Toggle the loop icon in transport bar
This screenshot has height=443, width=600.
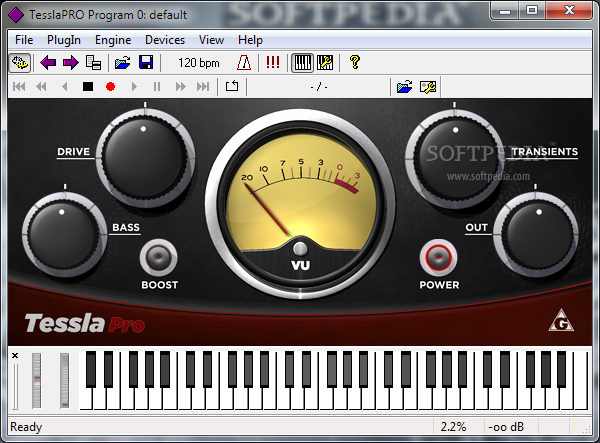(x=232, y=86)
